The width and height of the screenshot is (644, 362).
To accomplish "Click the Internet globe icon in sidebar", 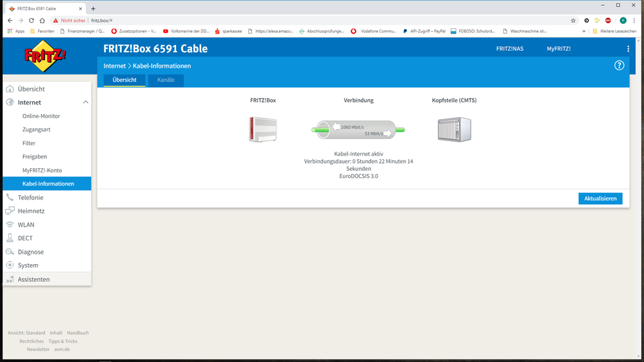I will 10,102.
